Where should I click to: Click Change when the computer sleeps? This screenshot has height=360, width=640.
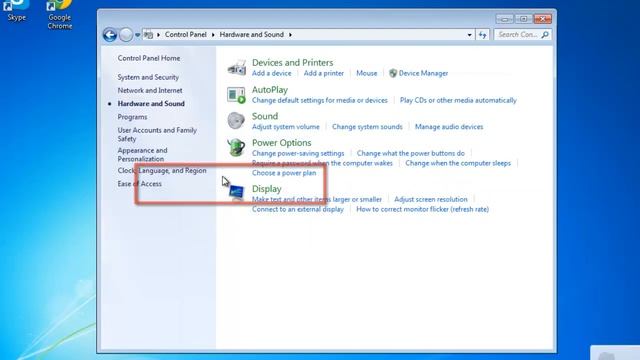458,163
